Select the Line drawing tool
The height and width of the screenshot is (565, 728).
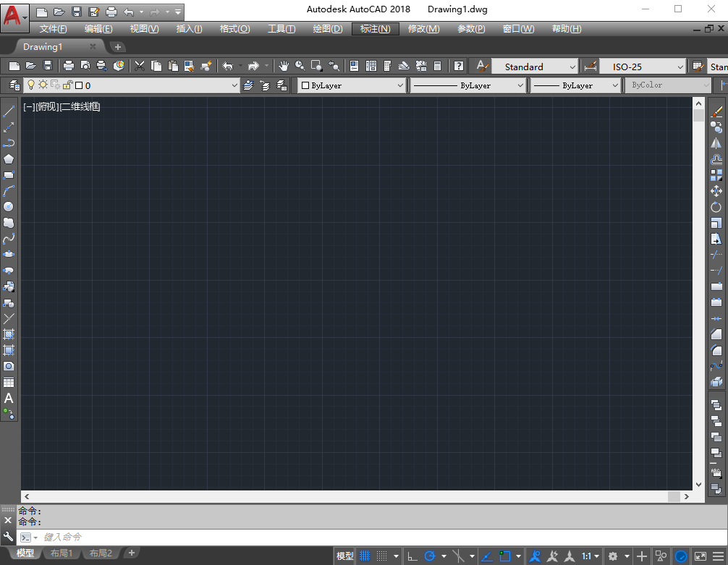click(x=9, y=111)
